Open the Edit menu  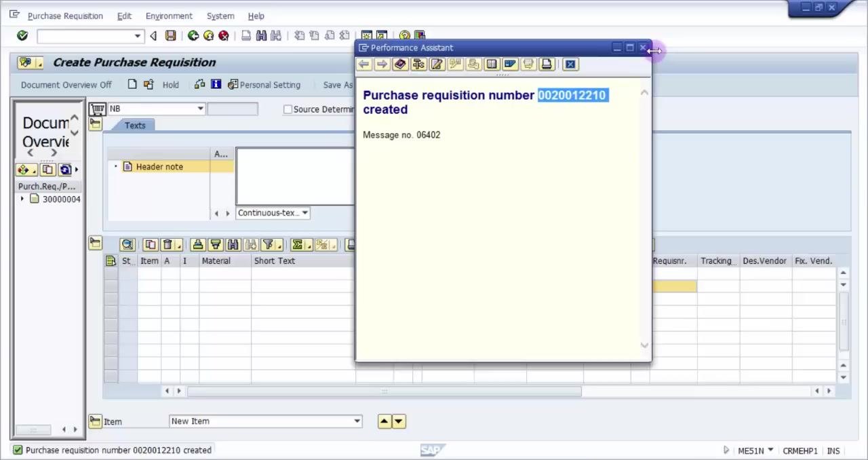124,16
